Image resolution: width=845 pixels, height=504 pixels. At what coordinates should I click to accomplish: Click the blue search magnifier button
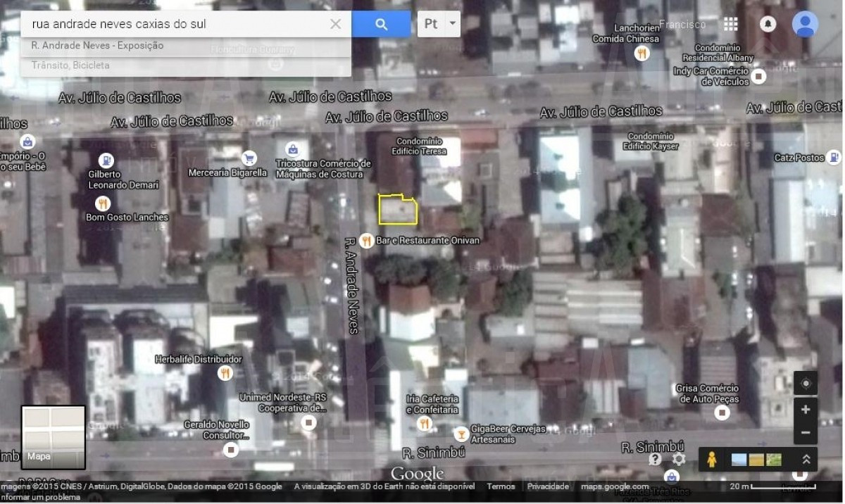coord(381,24)
